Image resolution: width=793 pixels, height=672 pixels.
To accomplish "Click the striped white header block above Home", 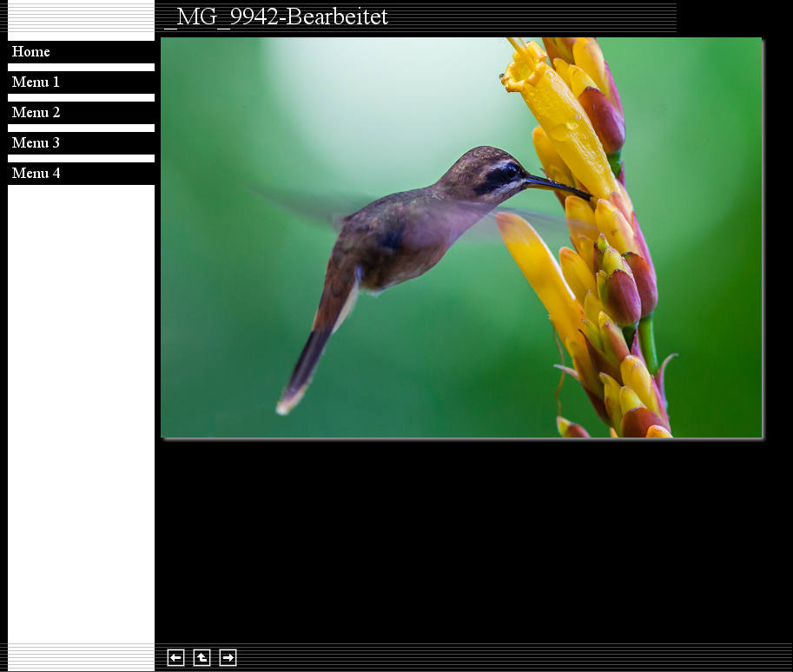I will pyautogui.click(x=81, y=19).
